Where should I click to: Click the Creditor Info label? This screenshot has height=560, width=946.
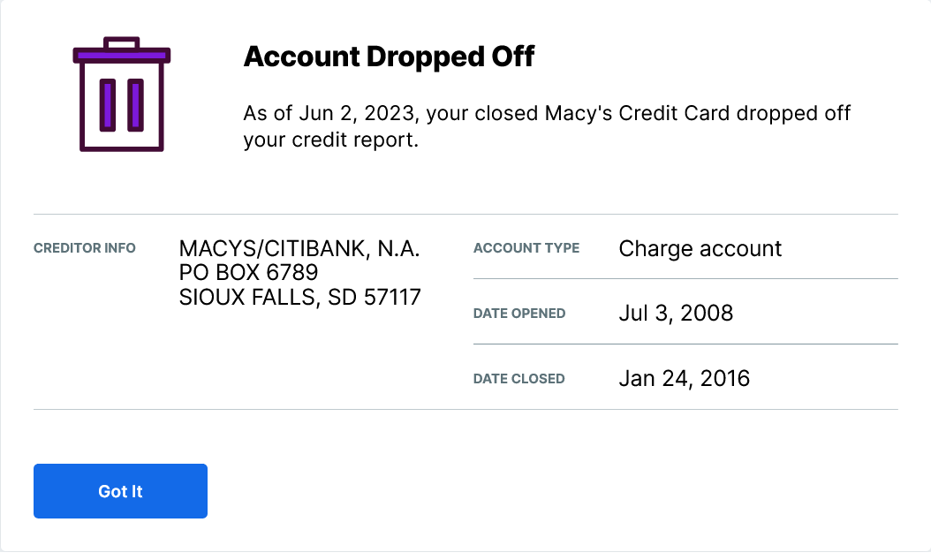click(85, 248)
